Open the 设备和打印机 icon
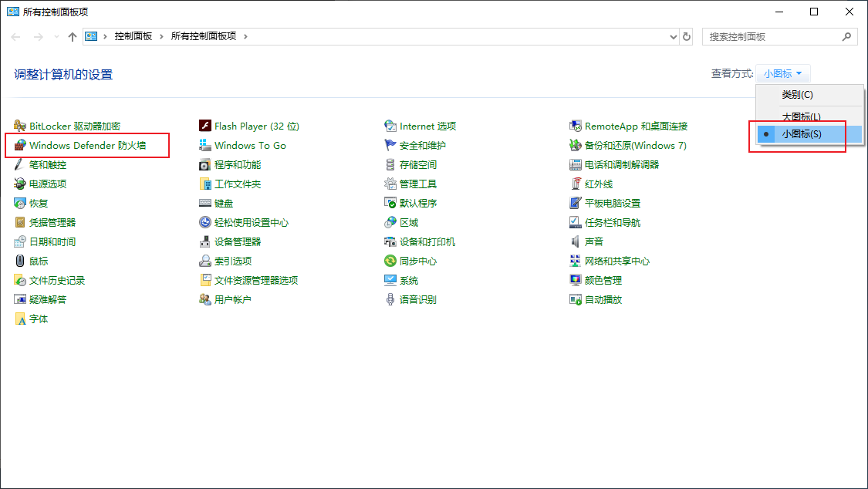This screenshot has width=868, height=489. pos(390,241)
